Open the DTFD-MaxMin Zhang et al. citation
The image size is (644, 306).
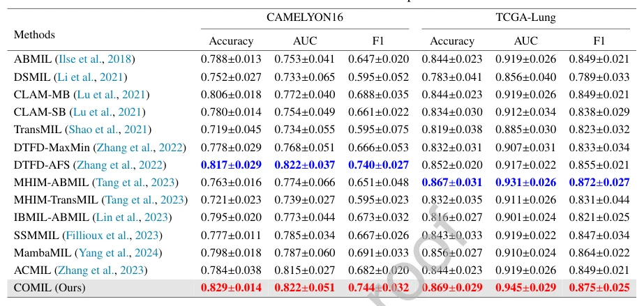(x=140, y=147)
